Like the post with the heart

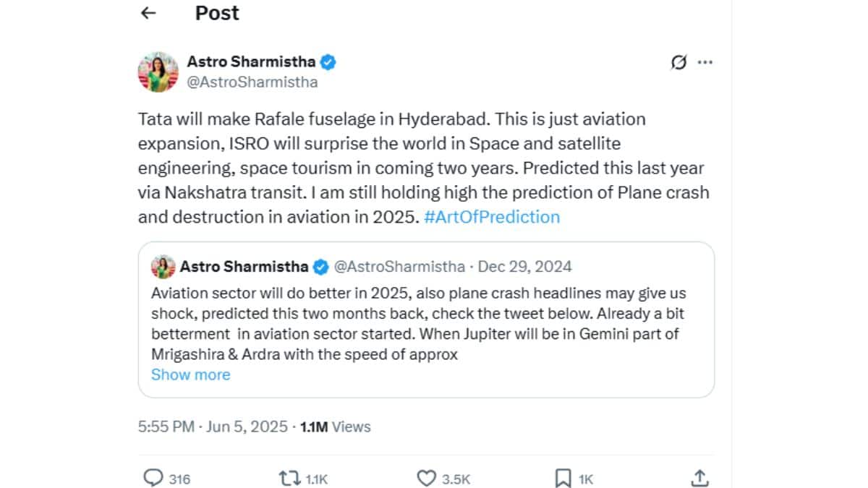(x=426, y=478)
